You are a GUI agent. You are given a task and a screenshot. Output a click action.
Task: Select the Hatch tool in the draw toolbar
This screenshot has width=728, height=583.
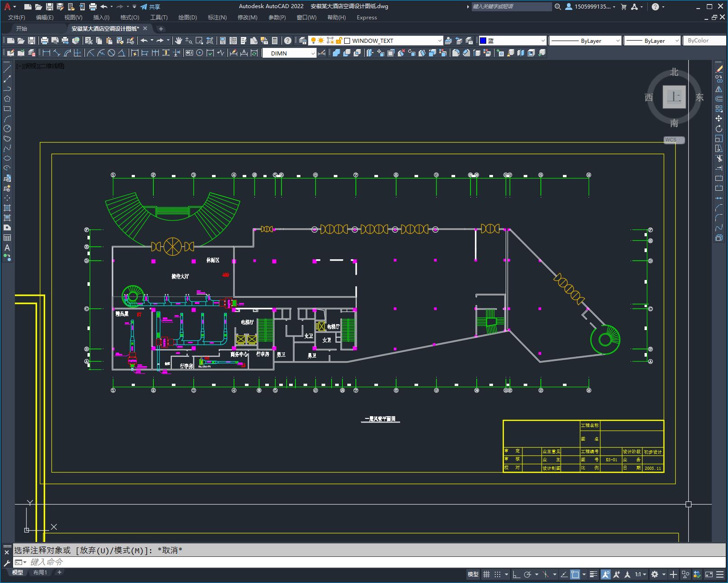pos(7,208)
